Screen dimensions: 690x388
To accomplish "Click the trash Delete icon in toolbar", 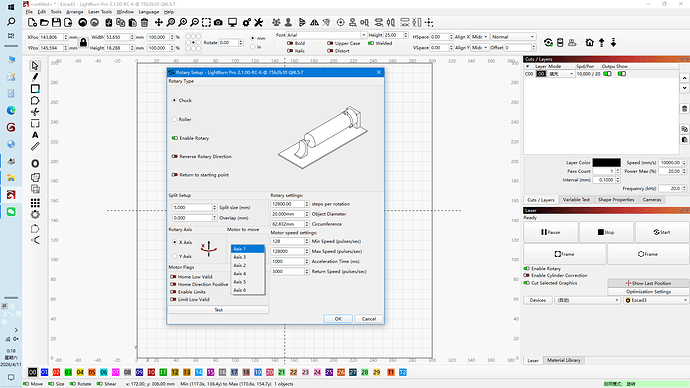I will click(x=144, y=22).
